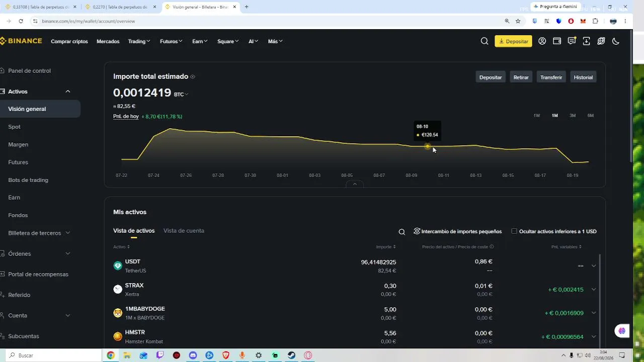Open Panel de control in sidebar
This screenshot has height=362, width=644.
[29, 71]
